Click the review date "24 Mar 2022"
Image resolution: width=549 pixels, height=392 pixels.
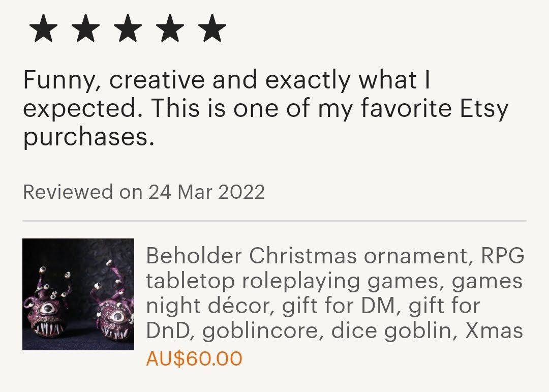point(206,192)
